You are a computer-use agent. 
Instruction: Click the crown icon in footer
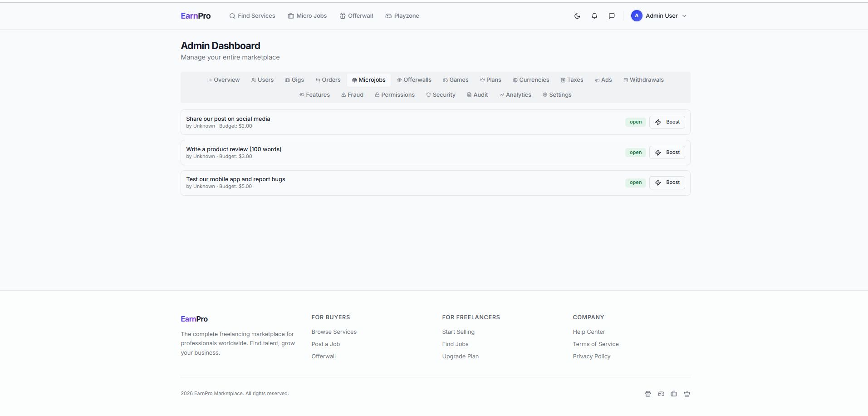(x=687, y=394)
